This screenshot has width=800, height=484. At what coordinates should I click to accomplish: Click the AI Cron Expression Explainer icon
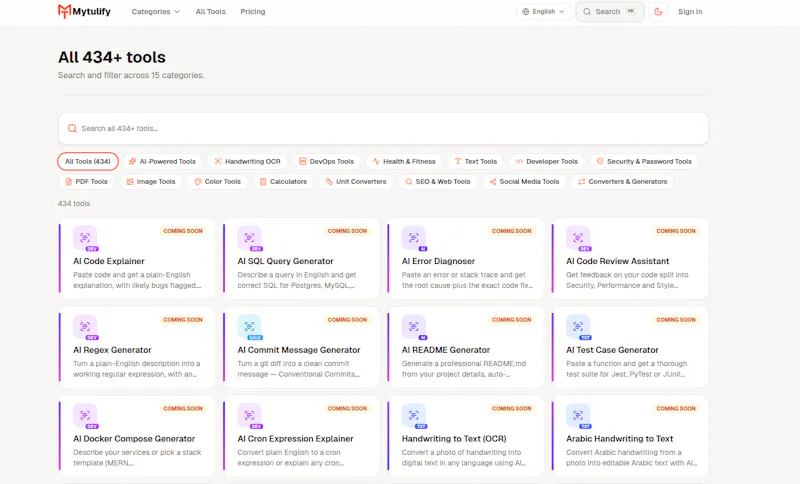249,416
